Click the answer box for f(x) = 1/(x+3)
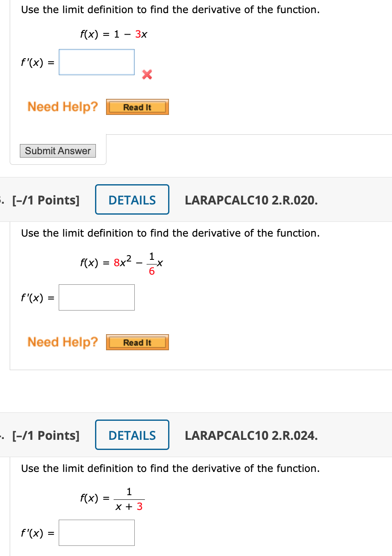 (96, 533)
